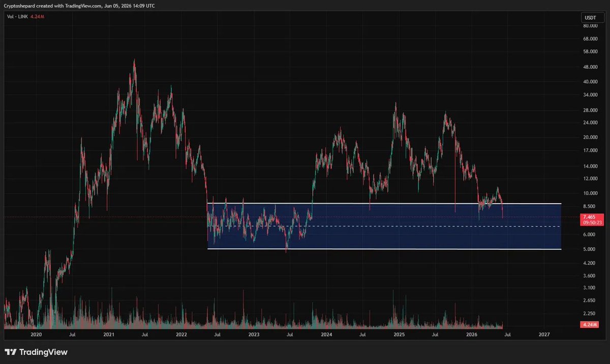The height and width of the screenshot is (364, 610).
Task: Click the 2022 time axis label
Action: click(181, 335)
